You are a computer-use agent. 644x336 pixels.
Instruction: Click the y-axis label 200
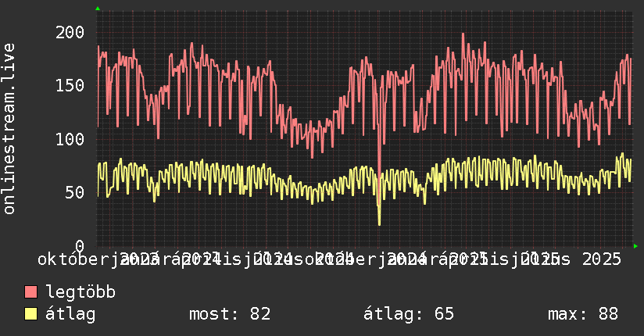click(x=70, y=33)
